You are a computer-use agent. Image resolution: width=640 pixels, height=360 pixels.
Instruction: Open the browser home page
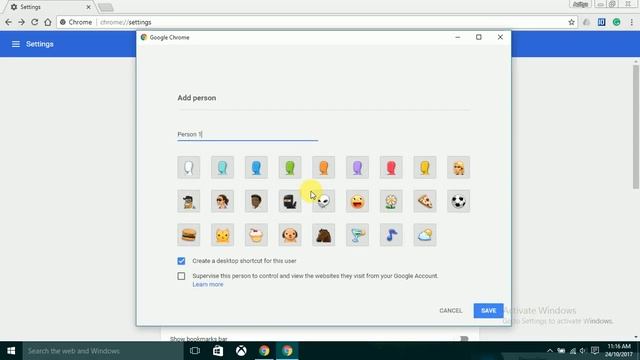(48, 22)
